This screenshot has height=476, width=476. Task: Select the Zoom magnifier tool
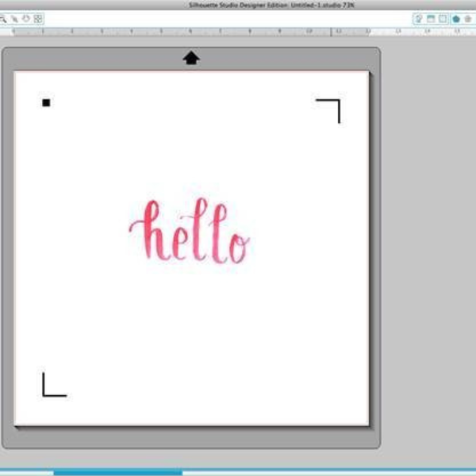tap(3, 17)
